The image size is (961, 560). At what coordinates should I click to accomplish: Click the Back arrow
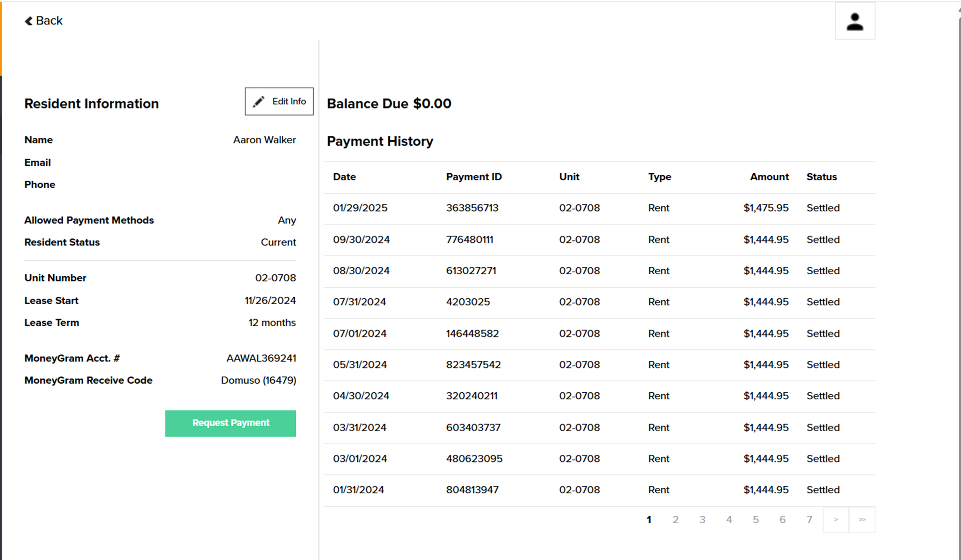(x=29, y=21)
